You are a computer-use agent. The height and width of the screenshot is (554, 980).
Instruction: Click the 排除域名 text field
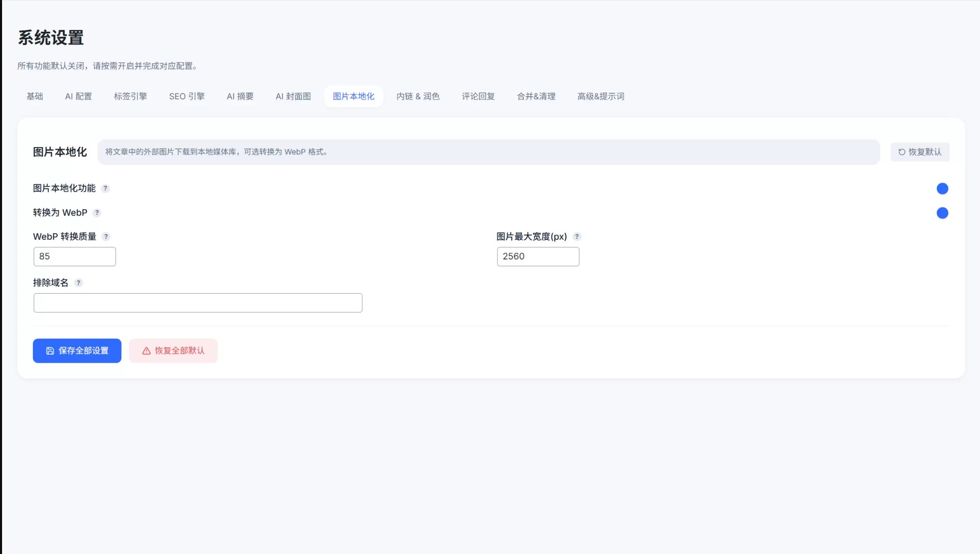pos(198,303)
